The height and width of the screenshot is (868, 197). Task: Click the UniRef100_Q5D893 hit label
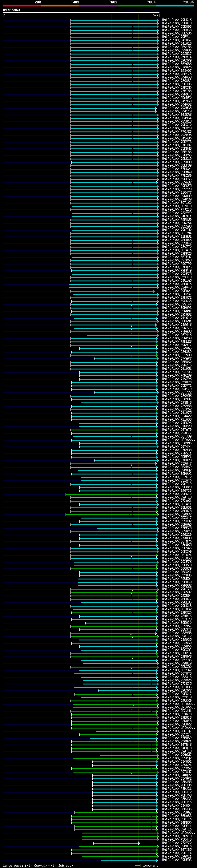(177, 26)
